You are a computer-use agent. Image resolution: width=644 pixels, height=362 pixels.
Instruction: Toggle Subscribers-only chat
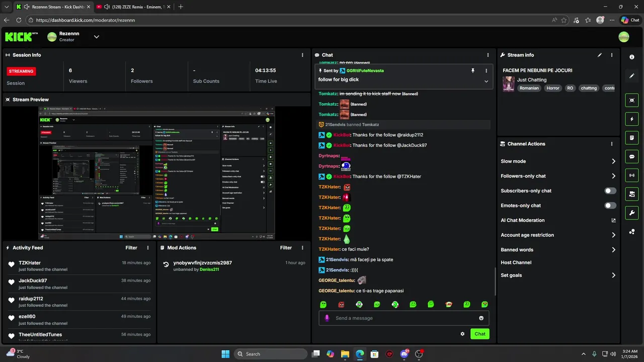pyautogui.click(x=610, y=191)
